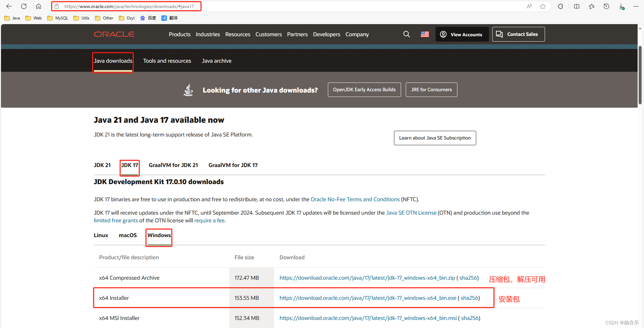Select the Windows OS tab
Viewport: 644px width, 328px height.
tap(159, 235)
